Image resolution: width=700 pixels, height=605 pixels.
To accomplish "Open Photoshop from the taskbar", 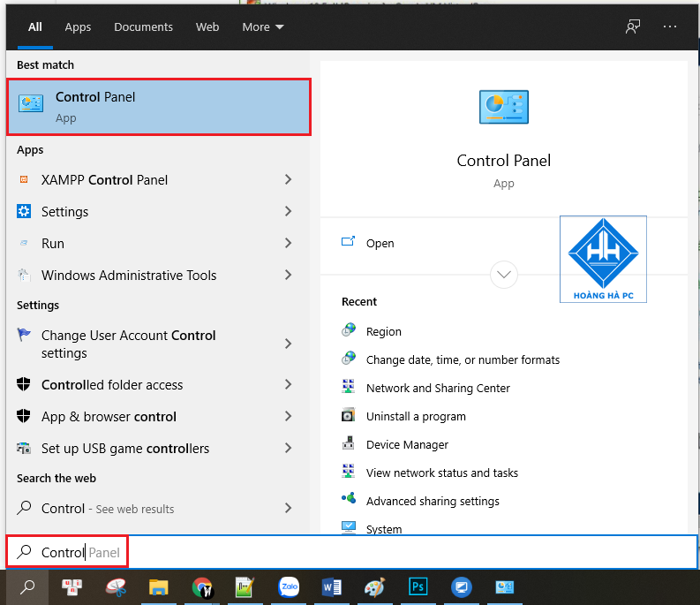I will [418, 586].
